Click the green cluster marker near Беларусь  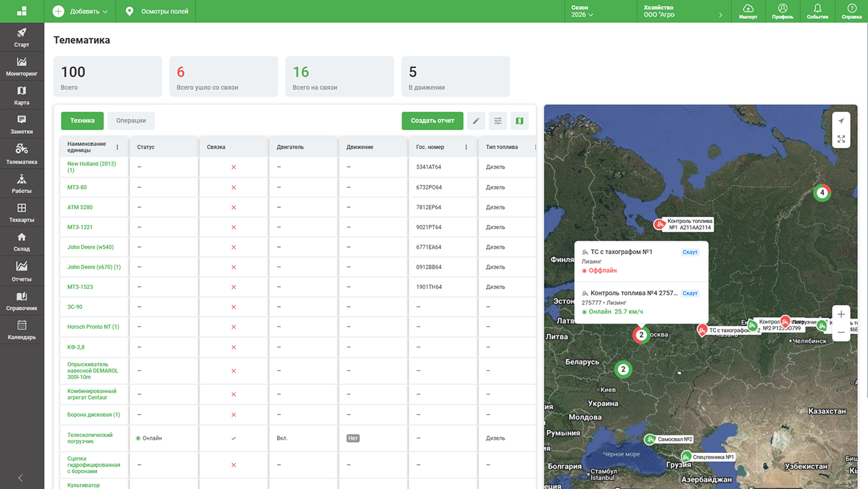point(623,369)
